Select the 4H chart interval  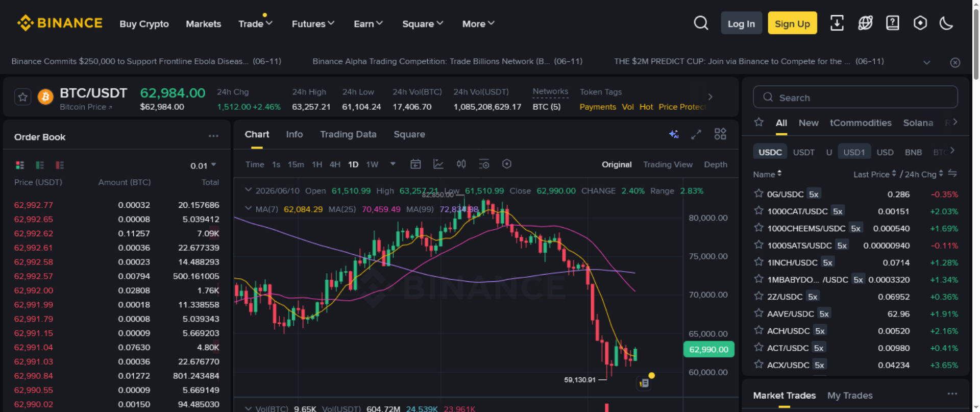click(335, 164)
